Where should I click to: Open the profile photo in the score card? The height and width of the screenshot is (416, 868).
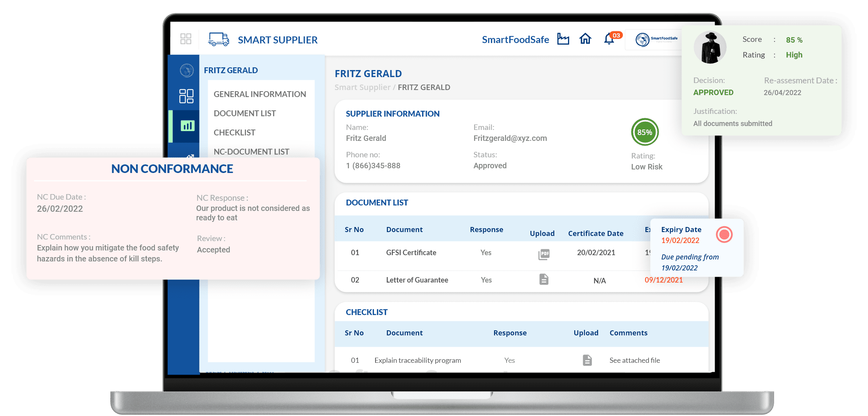pos(710,47)
